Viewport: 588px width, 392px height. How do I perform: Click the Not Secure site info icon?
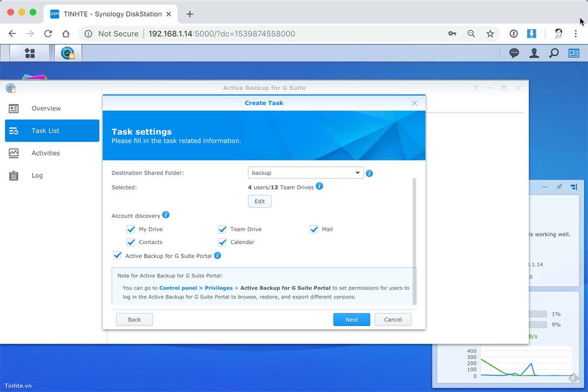coord(88,34)
